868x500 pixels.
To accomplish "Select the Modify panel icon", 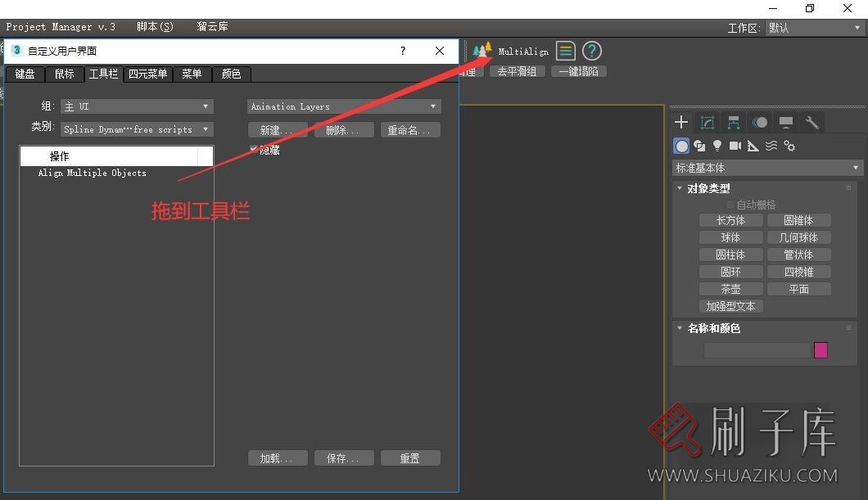I will tap(707, 122).
